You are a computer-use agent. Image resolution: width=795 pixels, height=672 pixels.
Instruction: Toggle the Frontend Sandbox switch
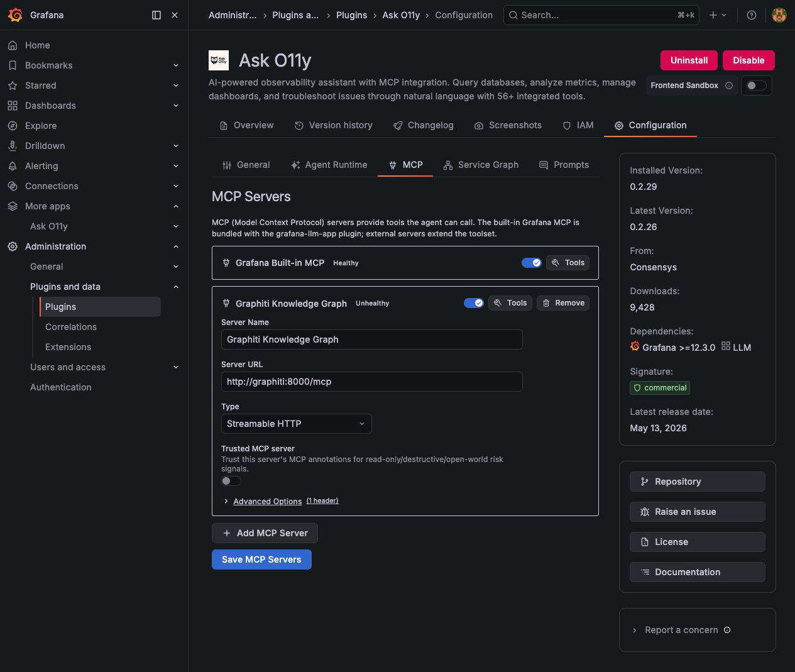pyautogui.click(x=756, y=85)
